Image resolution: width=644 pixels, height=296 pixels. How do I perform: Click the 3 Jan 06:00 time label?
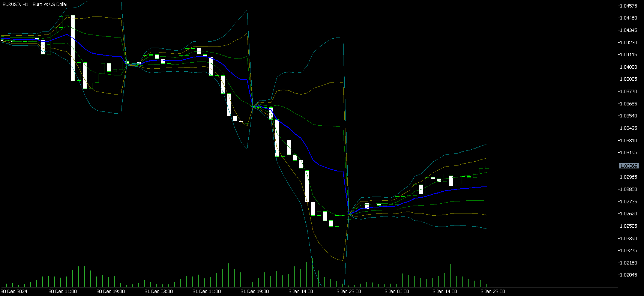pyautogui.click(x=397, y=291)
